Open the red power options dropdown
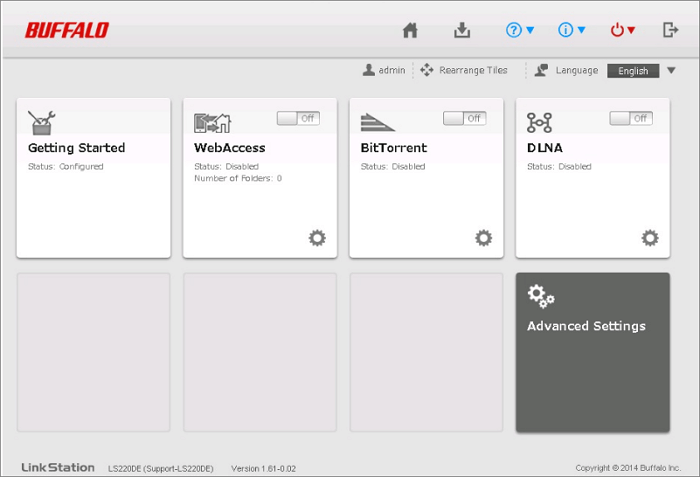The height and width of the screenshot is (477, 700). pyautogui.click(x=623, y=30)
